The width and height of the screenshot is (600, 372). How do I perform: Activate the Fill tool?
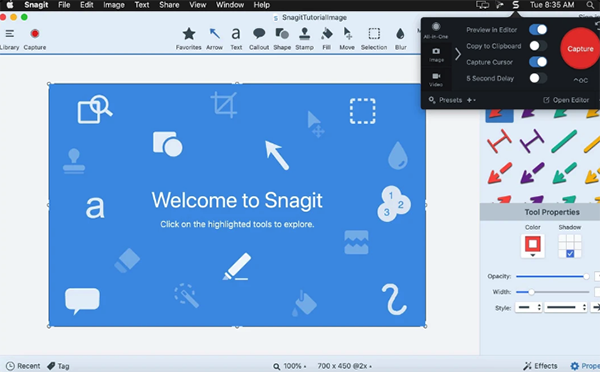click(x=326, y=38)
